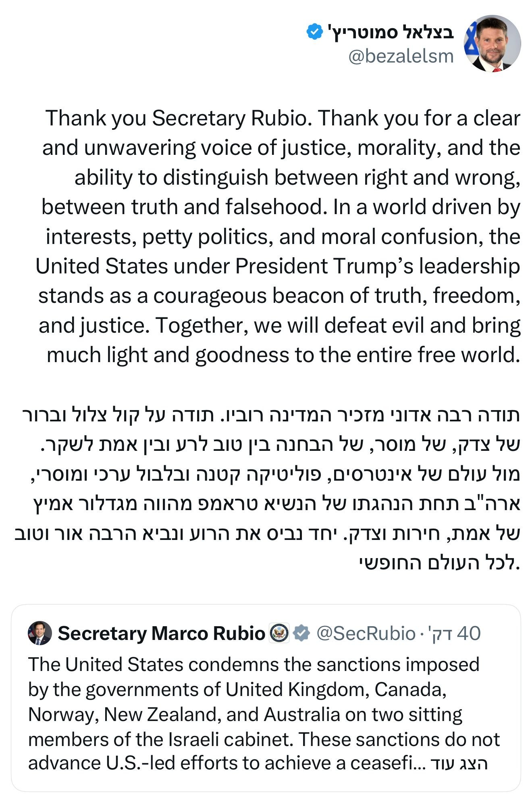
Task: Click the State Department seal badge
Action: click(279, 633)
